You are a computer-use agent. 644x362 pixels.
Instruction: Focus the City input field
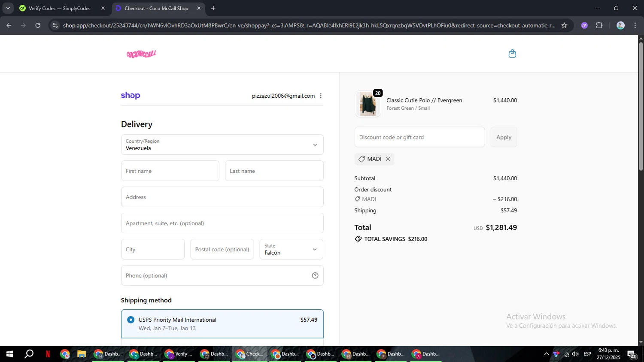click(153, 249)
